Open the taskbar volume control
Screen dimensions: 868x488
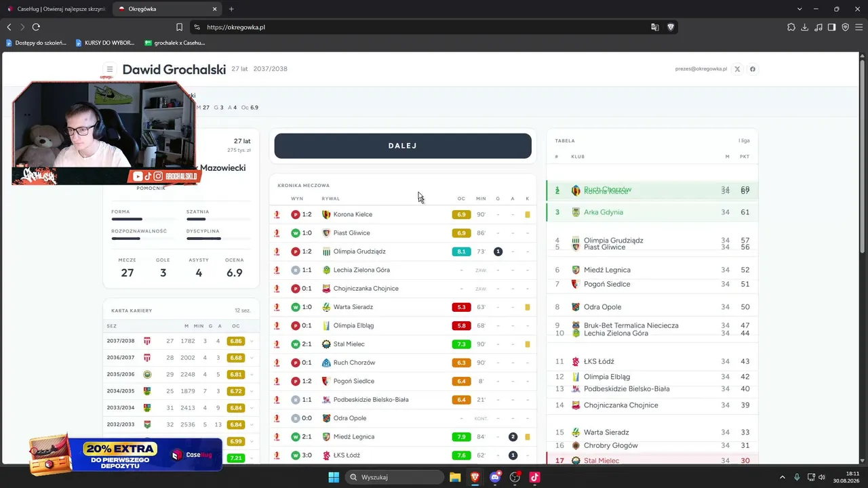pos(821,477)
